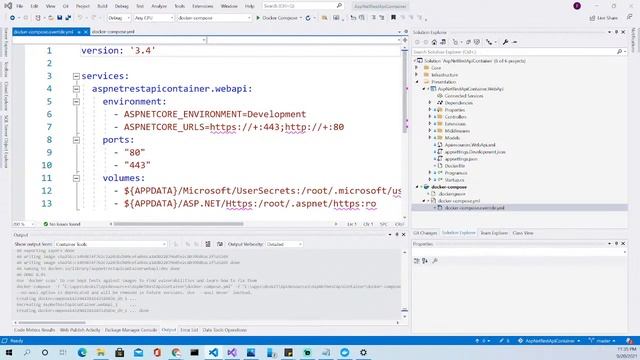This screenshot has width=640, height=360.
Task: Open the blue VS Code taskbar icon
Action: 213,352
